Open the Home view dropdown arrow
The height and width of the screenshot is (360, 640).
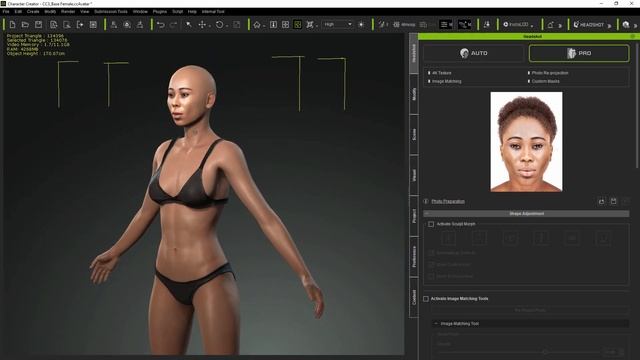[264, 26]
